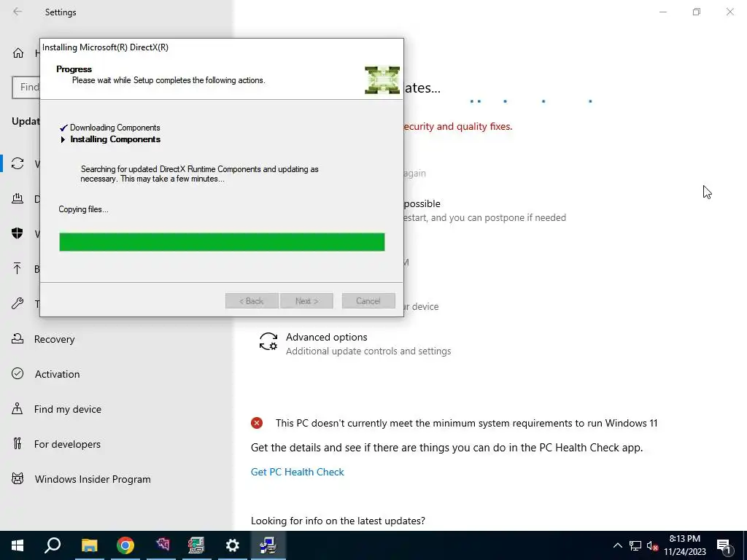Click the network status tray icon

pos(635,545)
